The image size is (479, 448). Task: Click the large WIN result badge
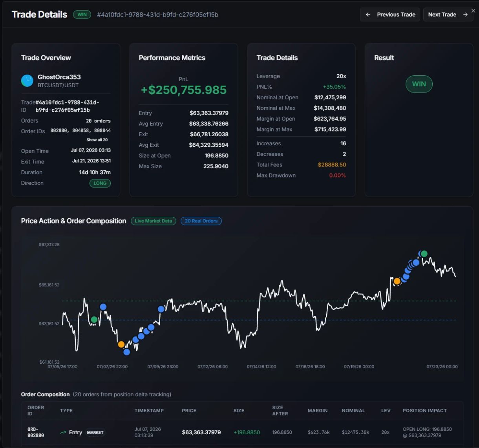click(419, 84)
